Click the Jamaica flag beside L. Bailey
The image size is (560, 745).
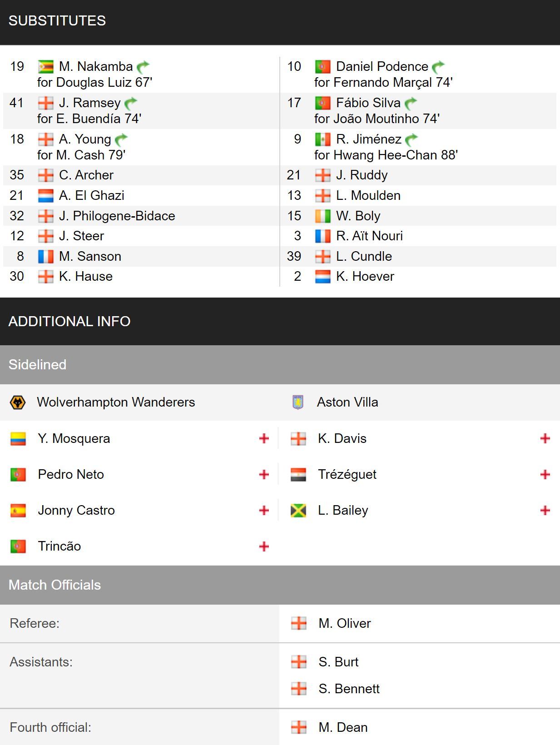(298, 511)
